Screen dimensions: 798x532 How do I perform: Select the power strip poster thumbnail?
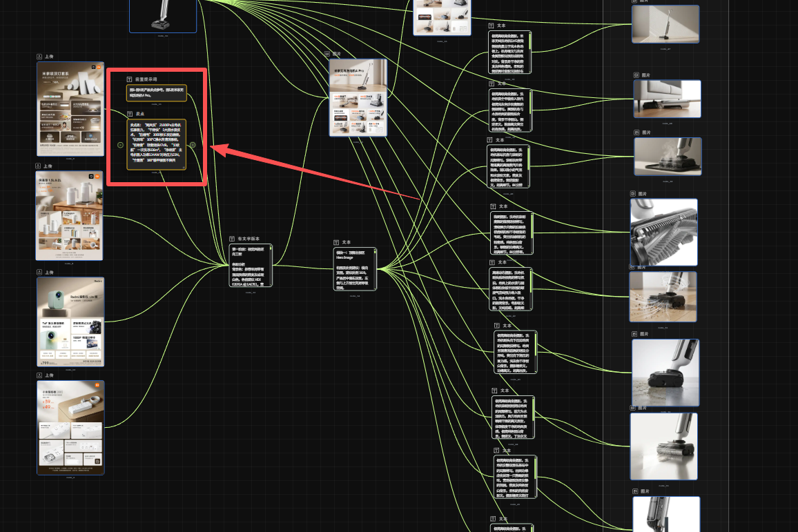70,427
